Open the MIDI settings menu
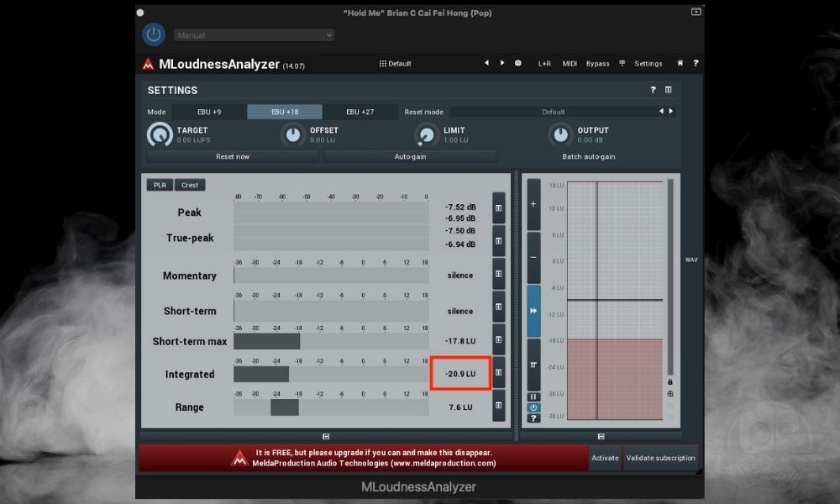 tap(570, 64)
